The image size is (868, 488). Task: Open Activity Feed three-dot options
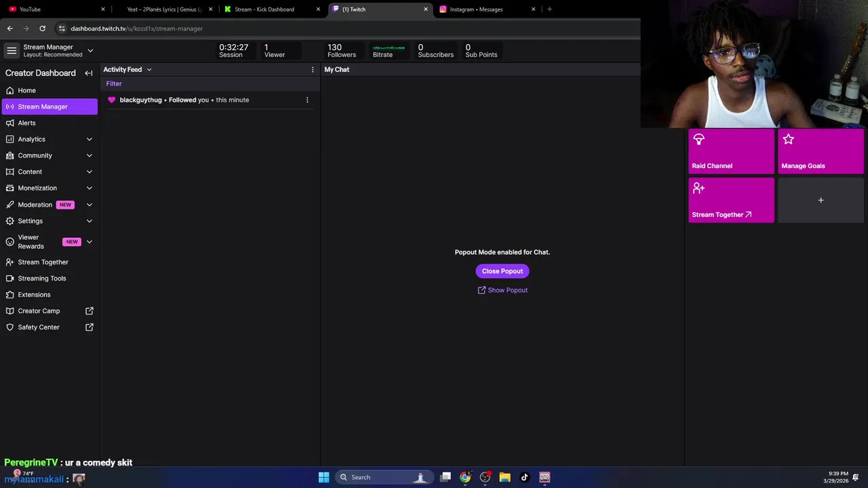click(x=313, y=70)
